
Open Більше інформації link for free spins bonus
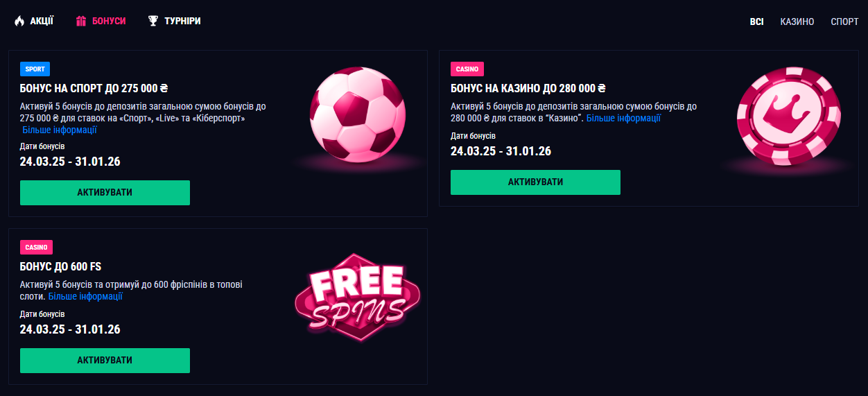pyautogui.click(x=85, y=296)
